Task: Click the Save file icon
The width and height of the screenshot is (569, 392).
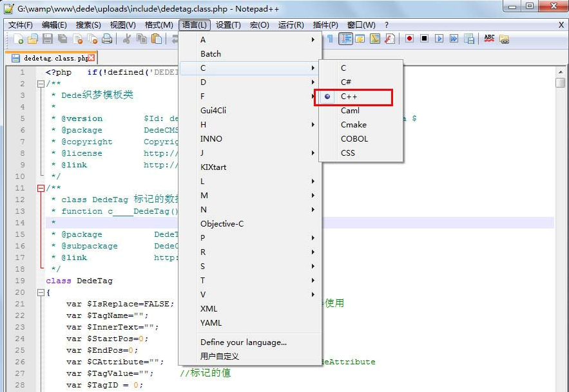Action: (x=48, y=39)
